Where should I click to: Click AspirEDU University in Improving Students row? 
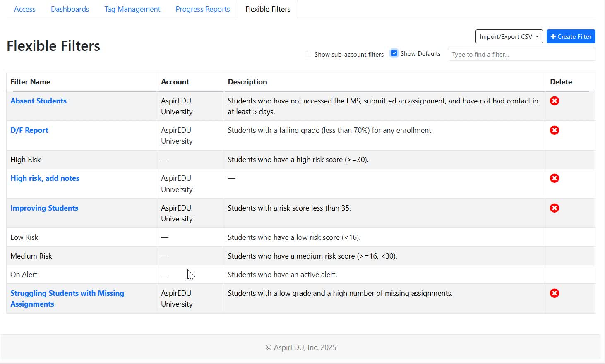pos(177,213)
